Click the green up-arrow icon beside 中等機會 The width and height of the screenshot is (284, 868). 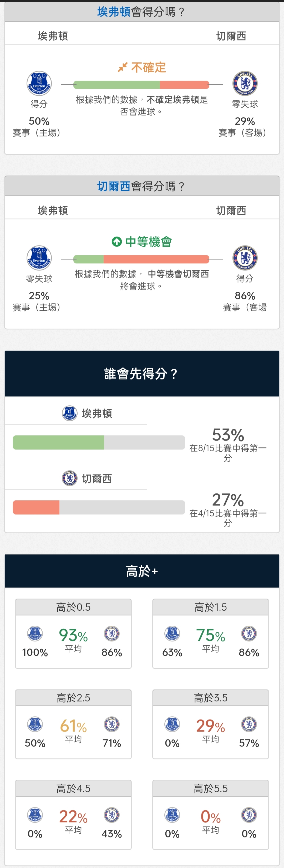[x=116, y=242]
